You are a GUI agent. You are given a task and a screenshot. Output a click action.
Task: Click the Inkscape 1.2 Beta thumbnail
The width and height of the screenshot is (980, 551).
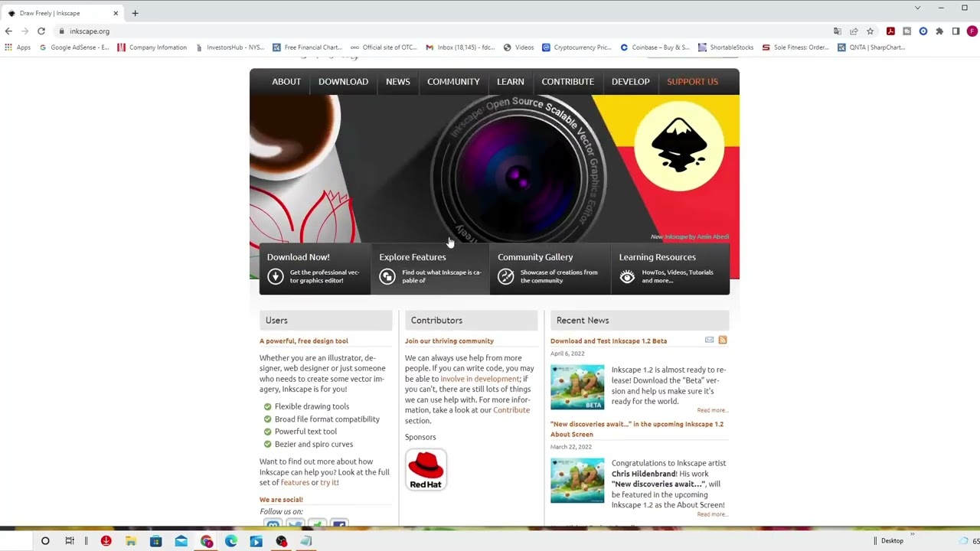pyautogui.click(x=577, y=387)
